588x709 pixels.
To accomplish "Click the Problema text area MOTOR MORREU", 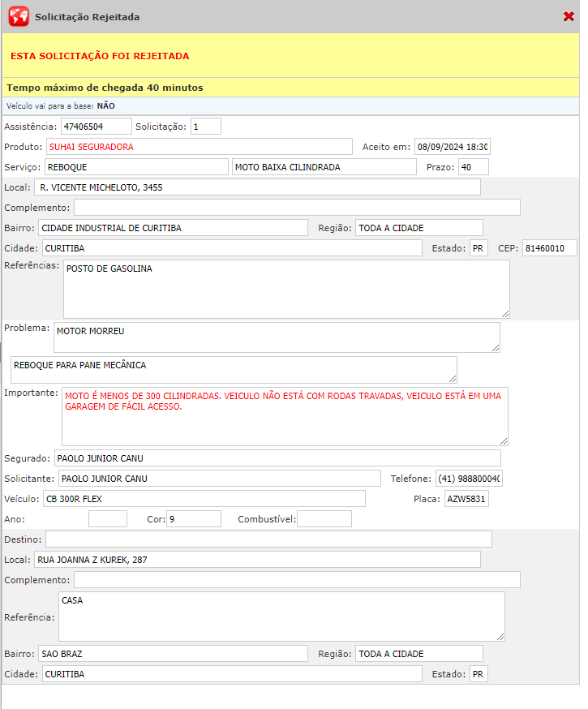I will coord(277,337).
